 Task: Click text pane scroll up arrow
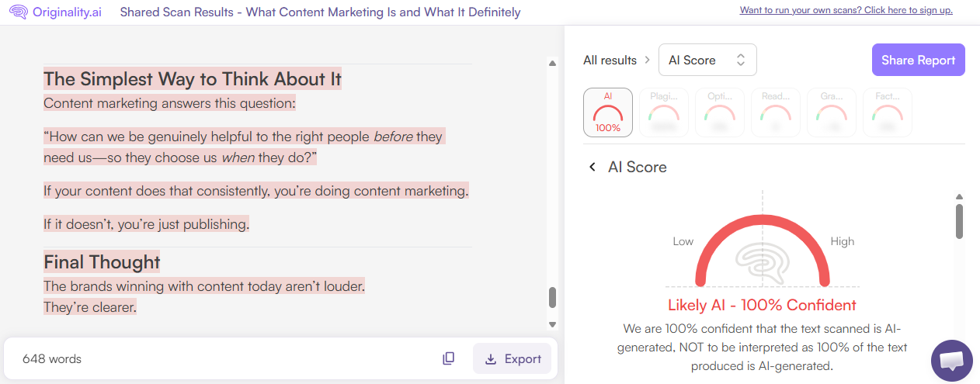click(553, 64)
